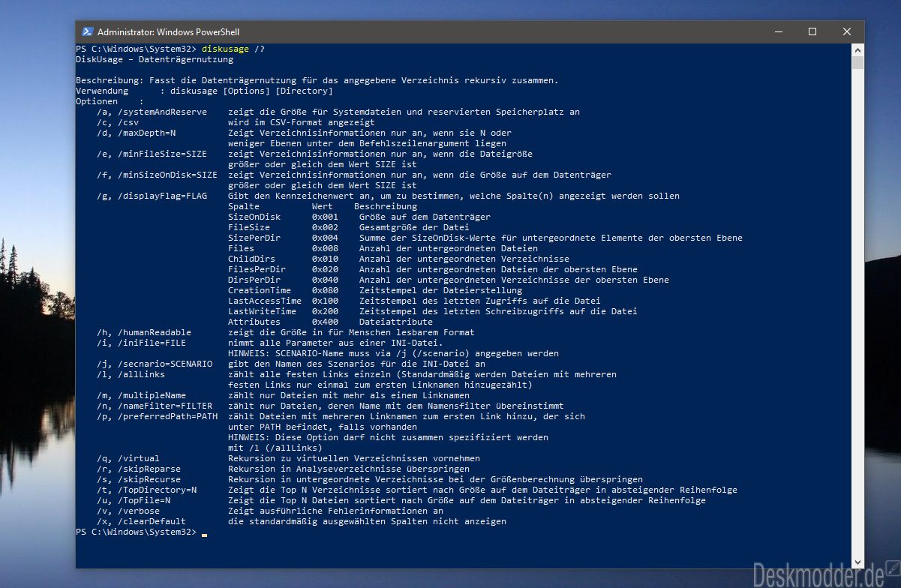The width and height of the screenshot is (901, 588).
Task: Click the "/s, /skipRecurse" option
Action: [x=139, y=479]
